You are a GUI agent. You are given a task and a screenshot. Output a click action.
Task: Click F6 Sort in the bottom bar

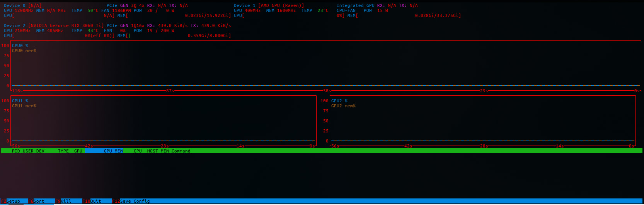(x=36, y=201)
